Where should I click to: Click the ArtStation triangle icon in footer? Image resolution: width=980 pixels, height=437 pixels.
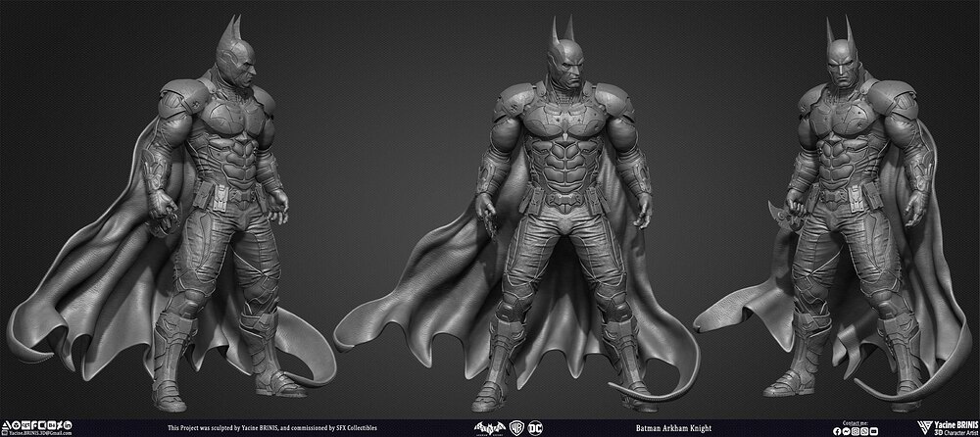(6, 425)
